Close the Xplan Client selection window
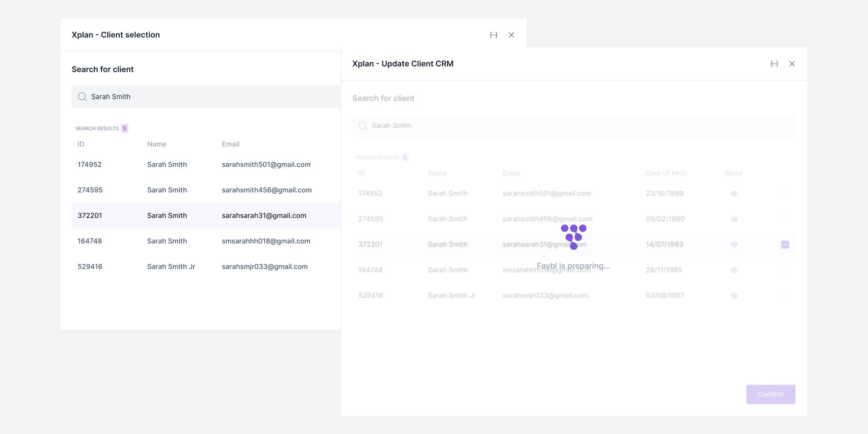Viewport: 868px width, 434px height. [511, 35]
